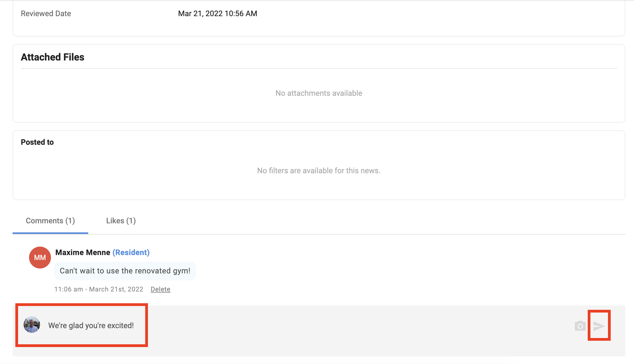This screenshot has width=634, height=364.
Task: Click the Posted to heading
Action: click(x=37, y=142)
